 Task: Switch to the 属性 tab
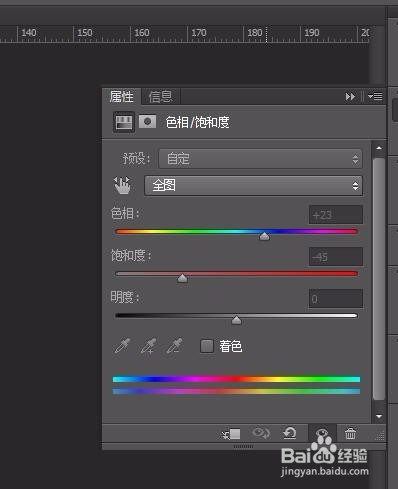point(122,97)
